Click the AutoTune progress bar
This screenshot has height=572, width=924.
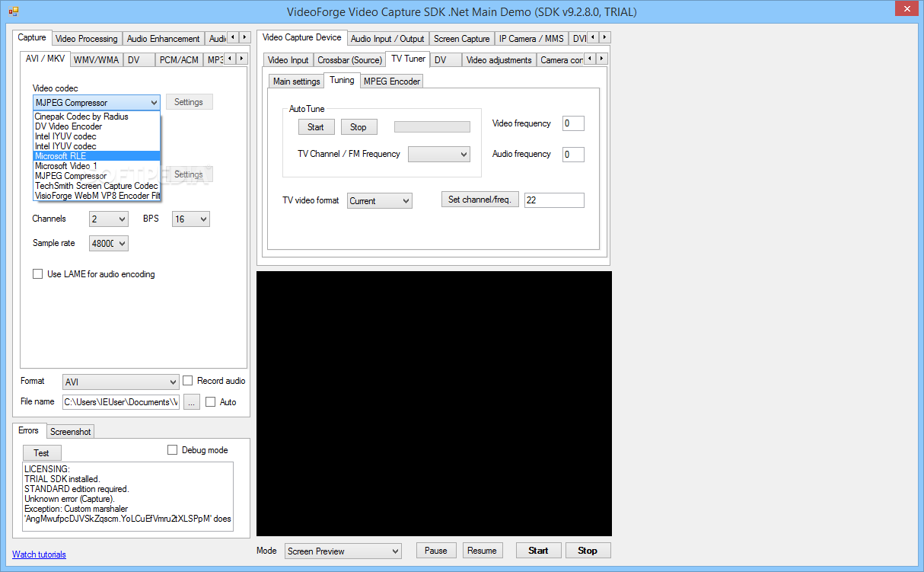[x=432, y=126]
